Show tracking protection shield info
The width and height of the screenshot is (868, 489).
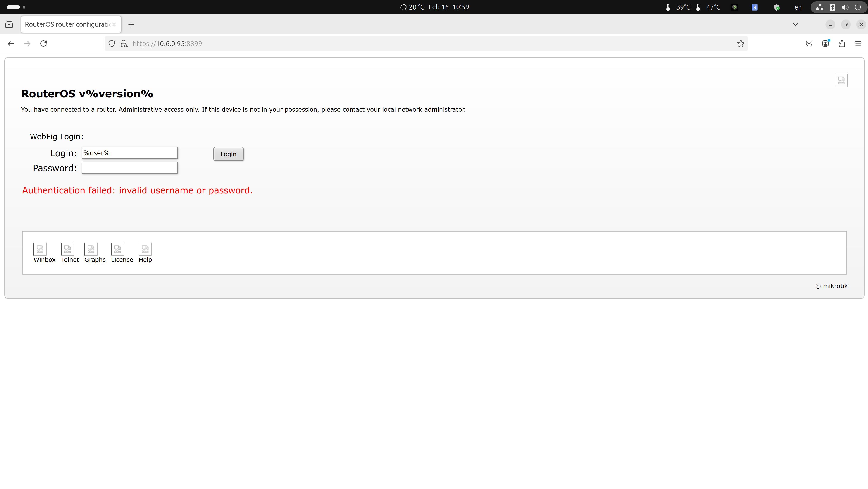point(112,43)
